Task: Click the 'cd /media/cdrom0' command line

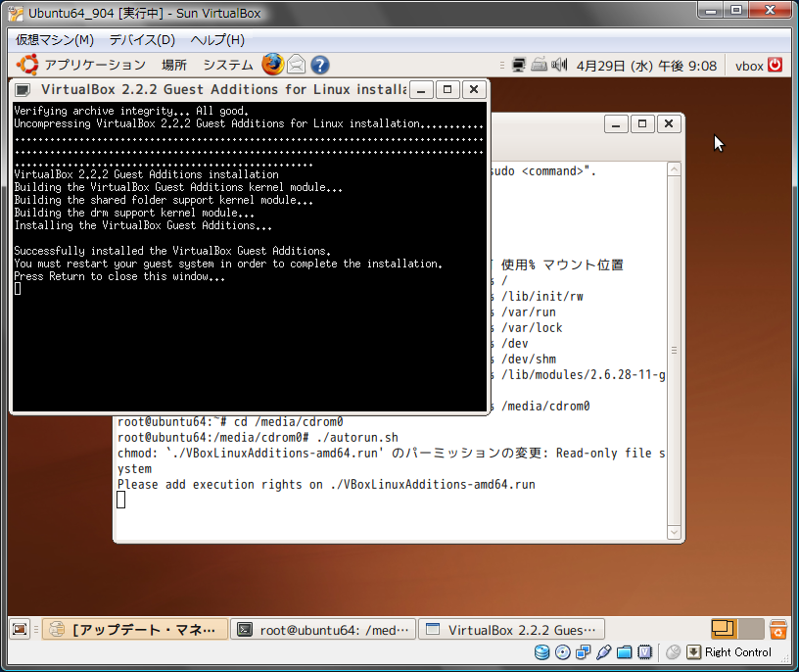Action: 230,421
